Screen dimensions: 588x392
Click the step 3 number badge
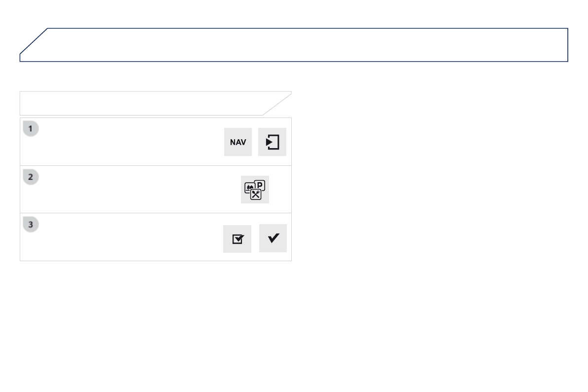coord(31,225)
